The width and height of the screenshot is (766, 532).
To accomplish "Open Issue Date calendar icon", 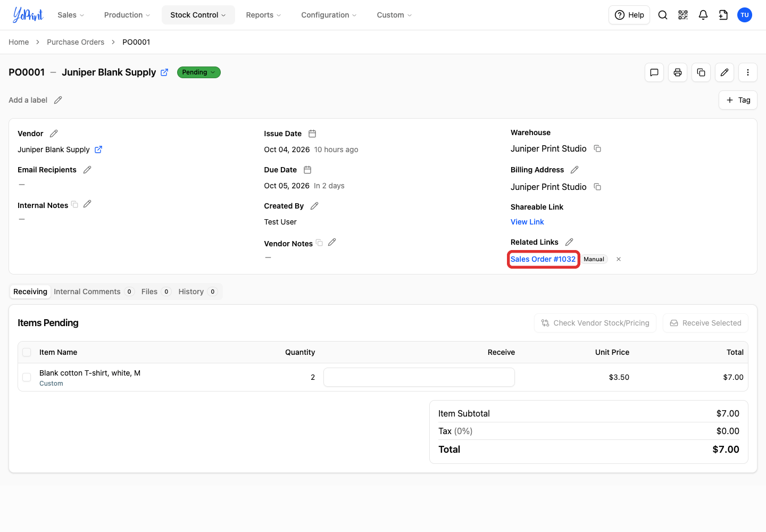I will tap(312, 134).
